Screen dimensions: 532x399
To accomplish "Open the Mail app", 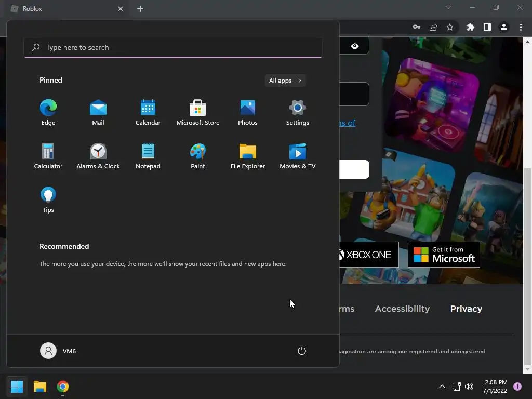I will 98,113.
